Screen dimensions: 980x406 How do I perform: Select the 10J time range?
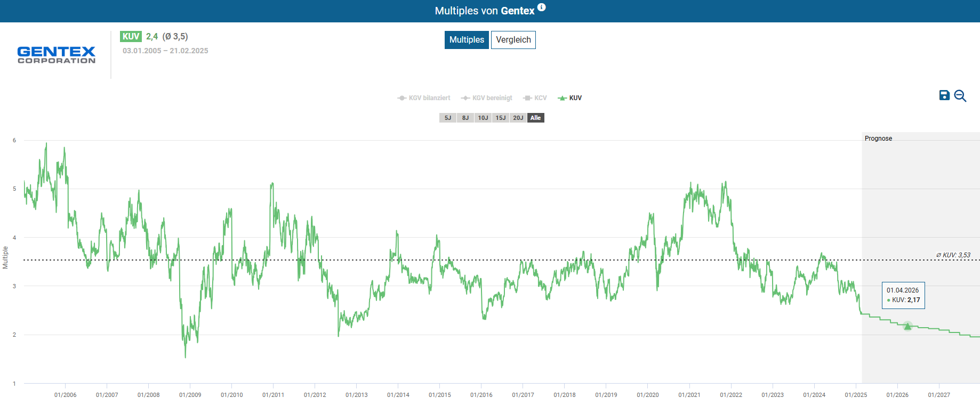[483, 118]
